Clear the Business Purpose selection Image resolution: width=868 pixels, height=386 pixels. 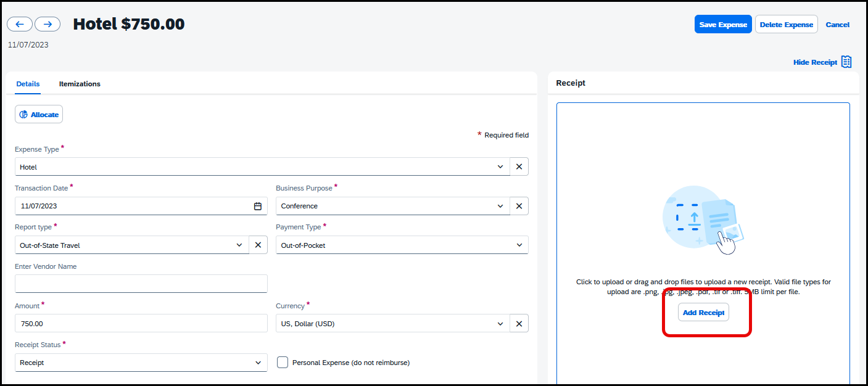pyautogui.click(x=519, y=205)
